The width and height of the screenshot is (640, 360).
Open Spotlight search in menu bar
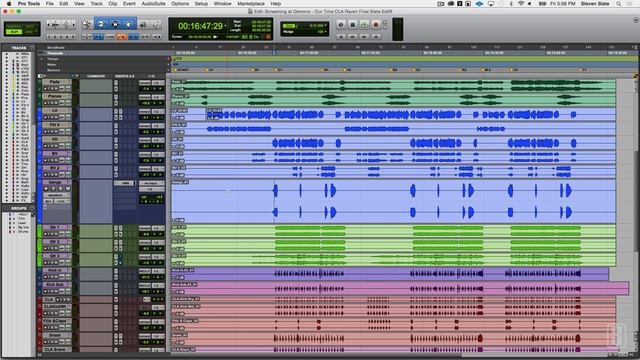619,4
